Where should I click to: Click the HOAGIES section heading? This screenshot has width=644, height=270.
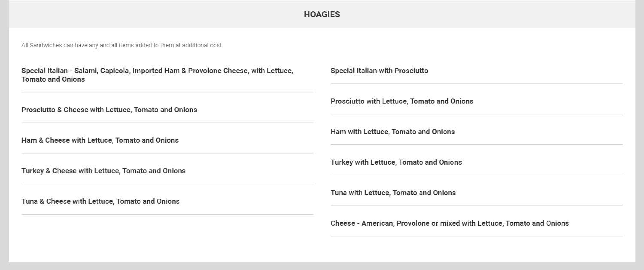coord(322,14)
